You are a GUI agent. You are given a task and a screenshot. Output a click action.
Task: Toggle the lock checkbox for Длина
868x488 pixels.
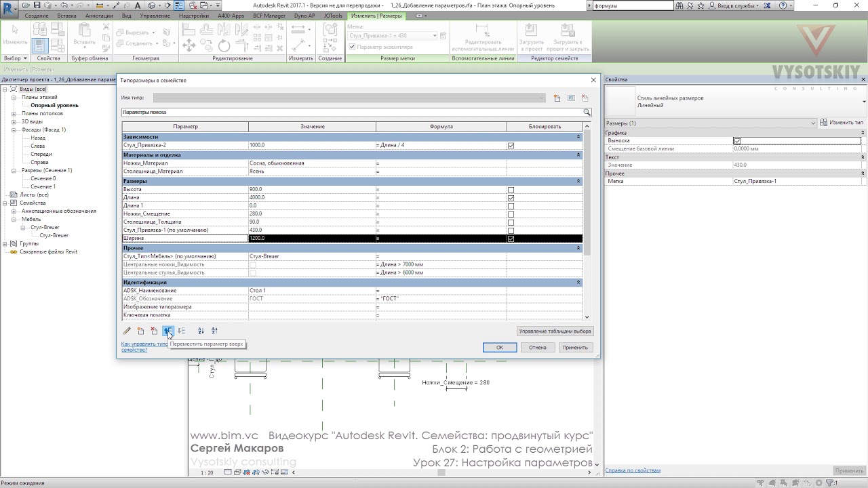click(x=511, y=198)
